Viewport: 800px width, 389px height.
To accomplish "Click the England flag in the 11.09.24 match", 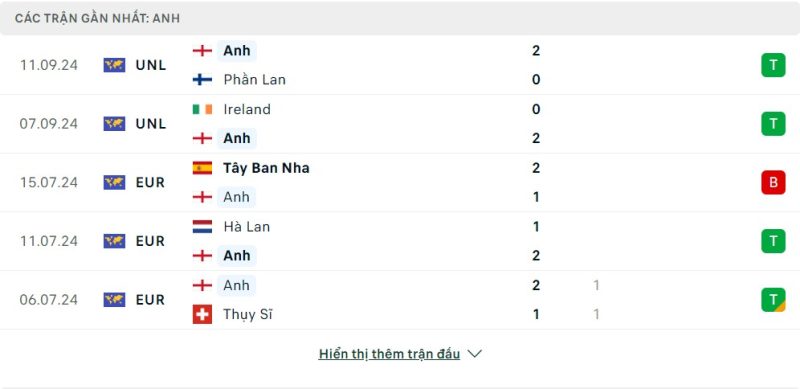I will click(202, 51).
